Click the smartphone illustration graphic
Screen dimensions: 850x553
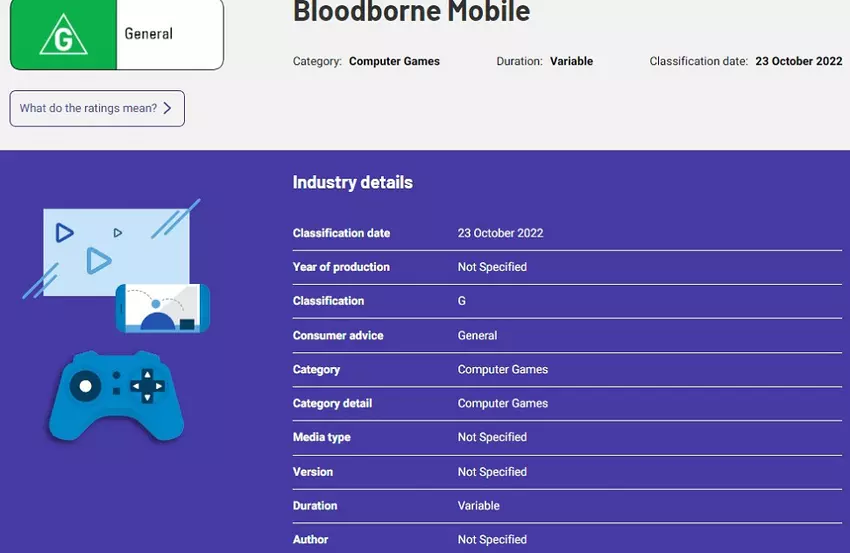pos(163,308)
